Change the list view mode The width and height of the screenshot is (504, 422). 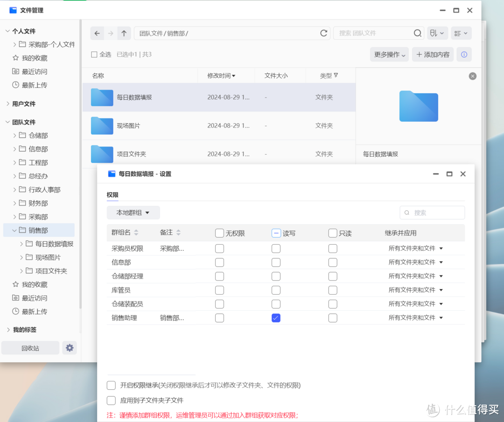pyautogui.click(x=461, y=33)
